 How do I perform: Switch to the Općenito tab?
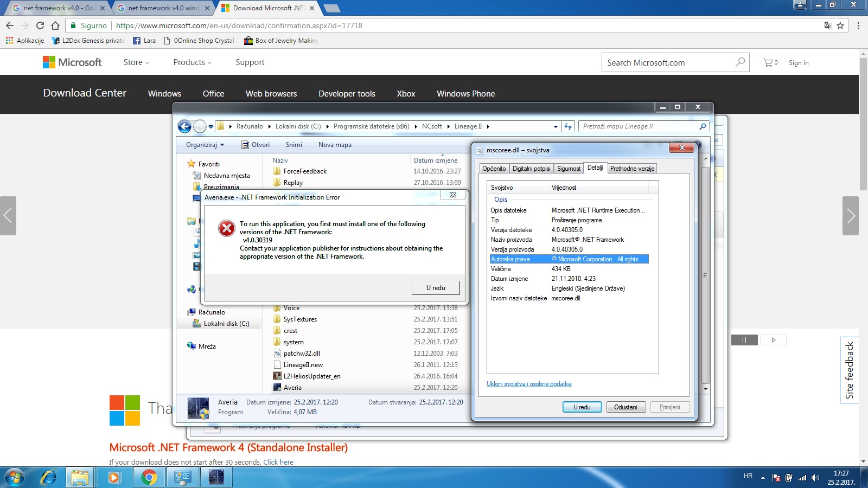[494, 169]
